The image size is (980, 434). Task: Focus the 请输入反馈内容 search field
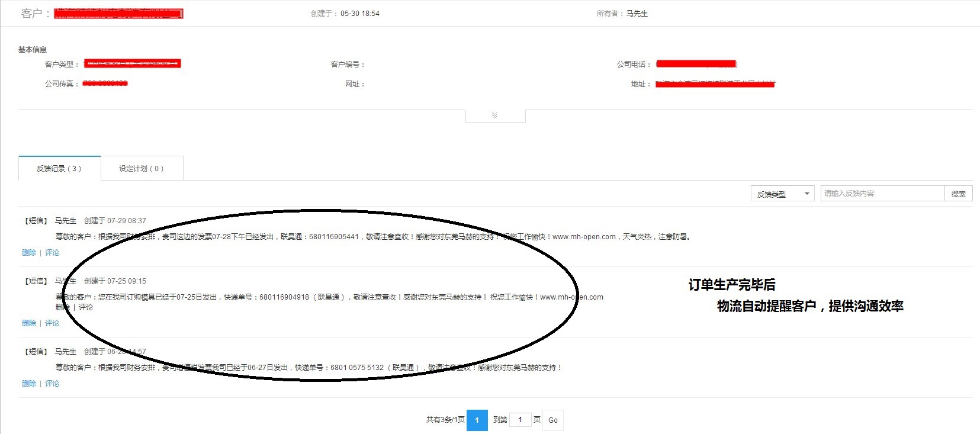[x=882, y=194]
